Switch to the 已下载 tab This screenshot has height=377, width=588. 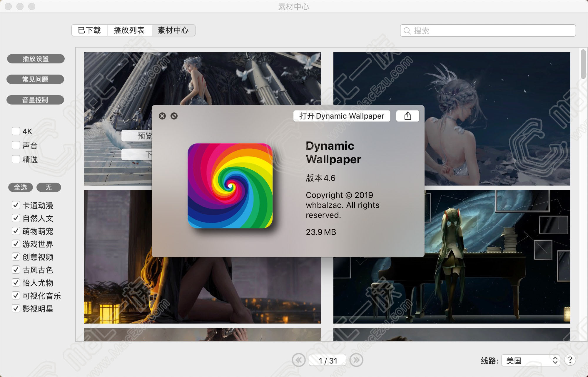(x=89, y=30)
